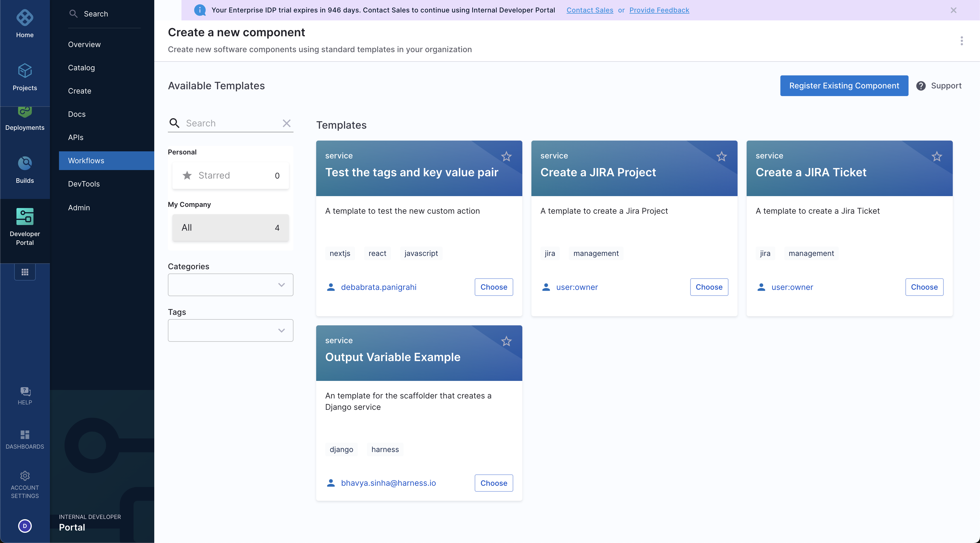
Task: Go to the Projects module icon
Action: (x=25, y=71)
